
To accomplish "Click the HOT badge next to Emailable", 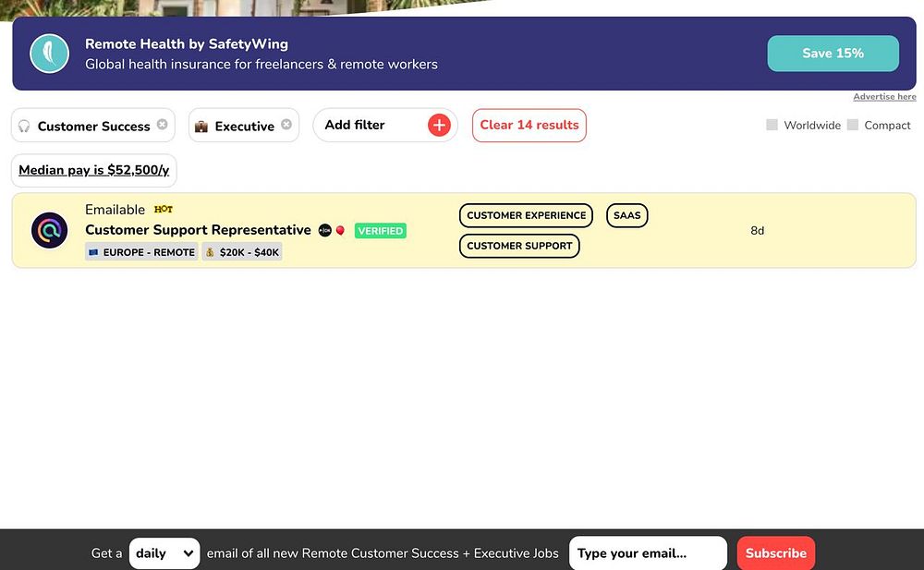I will click(x=164, y=210).
